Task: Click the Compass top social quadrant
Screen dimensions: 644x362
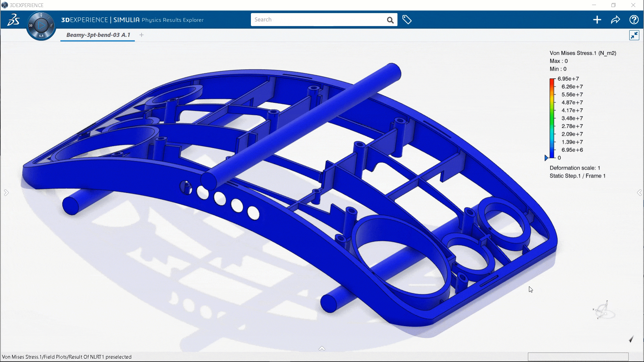Action: click(41, 15)
